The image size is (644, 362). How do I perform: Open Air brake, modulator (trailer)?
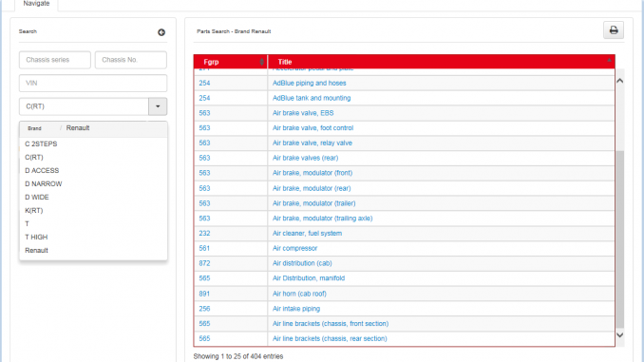[314, 203]
